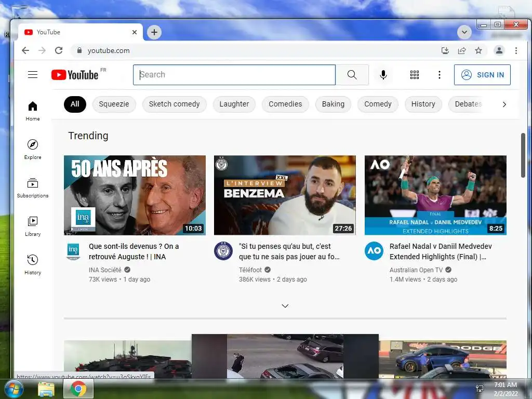
Task: Click the install app icon in address bar
Action: (445, 50)
